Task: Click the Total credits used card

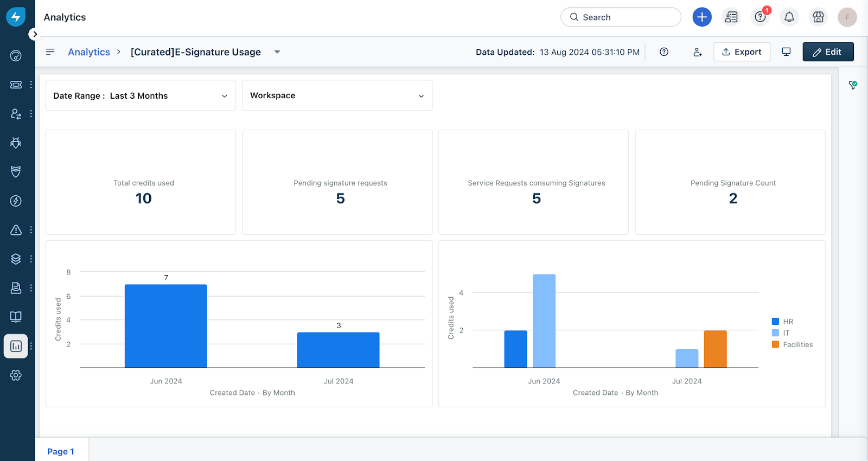Action: coord(141,182)
